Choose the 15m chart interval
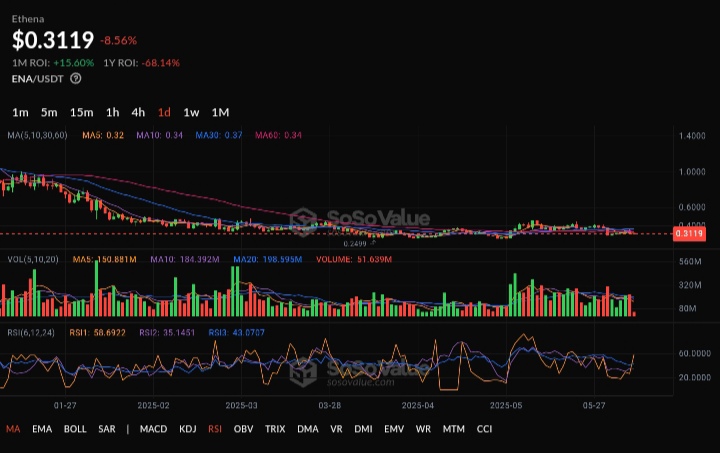Viewport: 720px width, 453px height. [82, 112]
